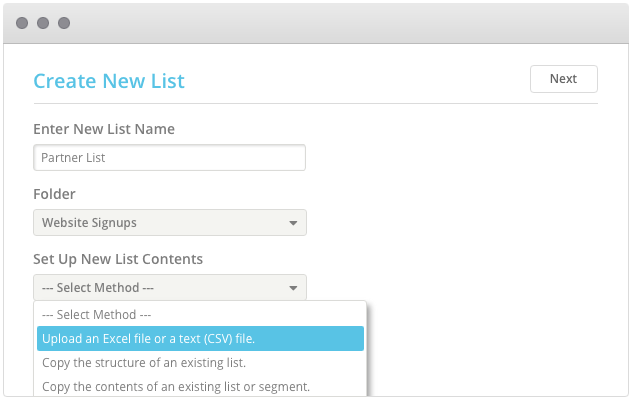The image size is (632, 400).
Task: Click the 'Create New List' heading
Action: tap(109, 81)
